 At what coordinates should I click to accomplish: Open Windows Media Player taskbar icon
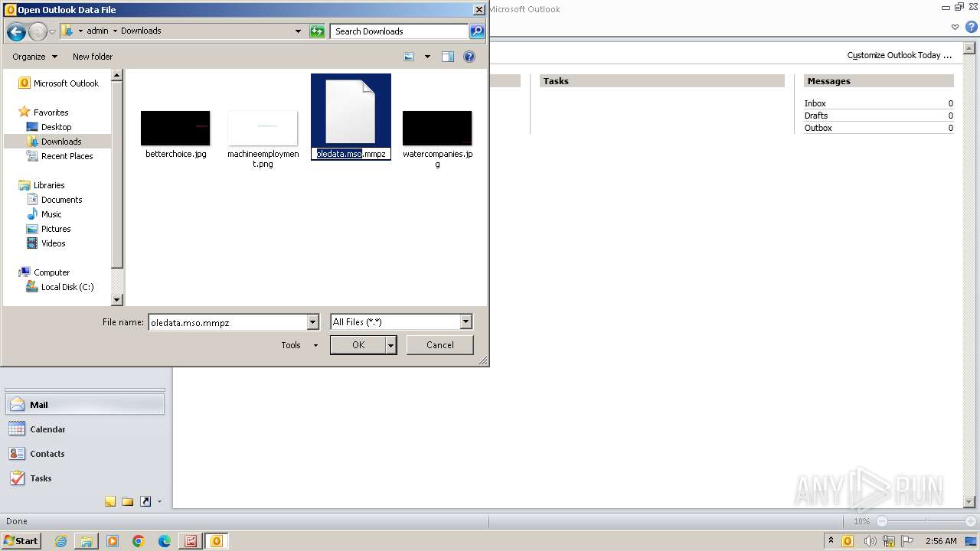[113, 541]
